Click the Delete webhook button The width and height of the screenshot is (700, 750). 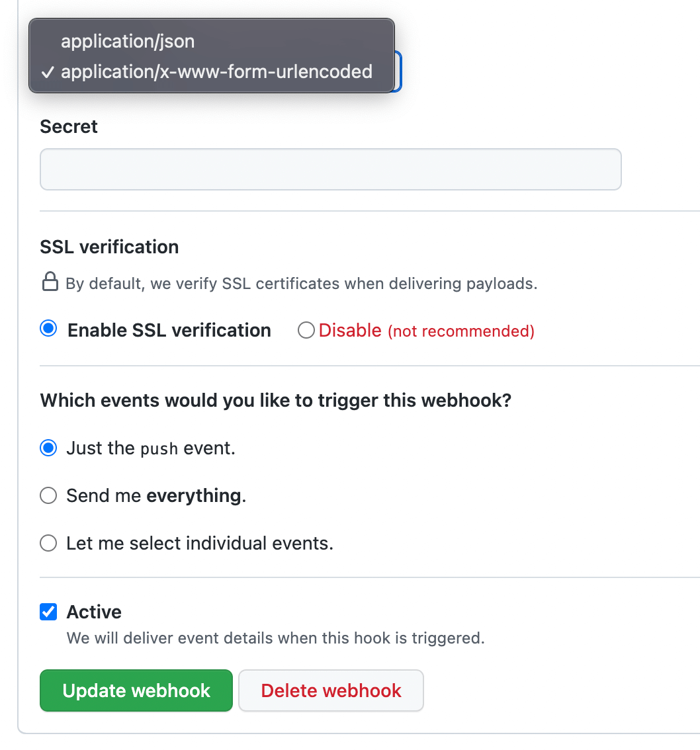(x=331, y=690)
